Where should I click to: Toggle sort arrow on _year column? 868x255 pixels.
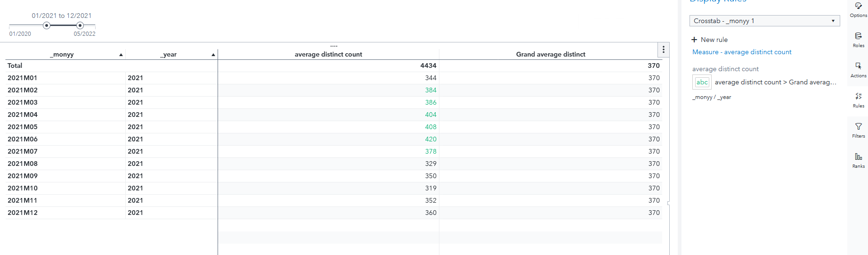coord(213,55)
